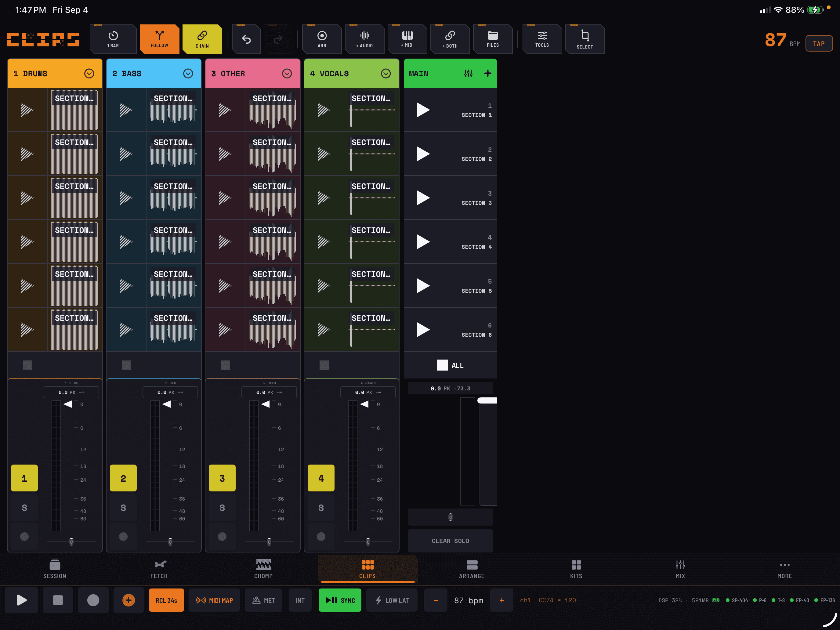Click the transport stop button
Viewport: 840px width, 630px height.
point(58,600)
